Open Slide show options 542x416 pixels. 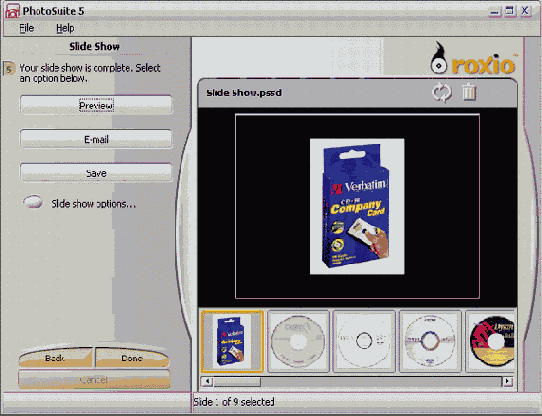(x=80, y=203)
